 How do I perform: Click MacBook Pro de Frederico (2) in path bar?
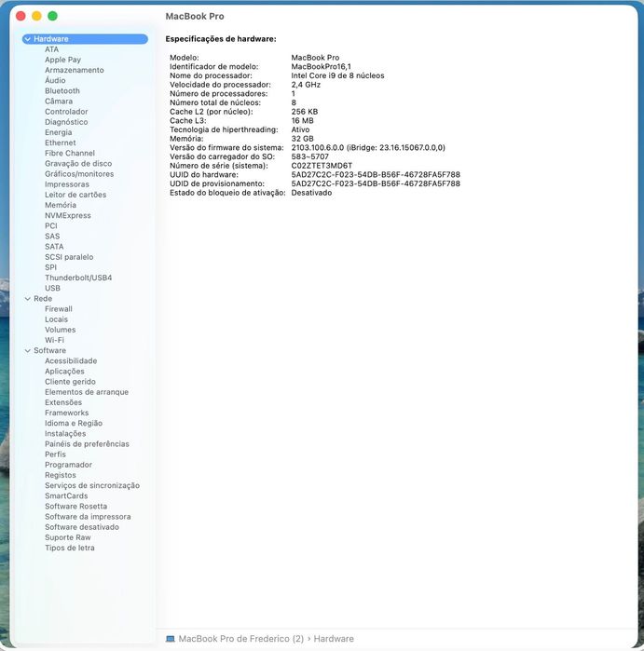241,639
